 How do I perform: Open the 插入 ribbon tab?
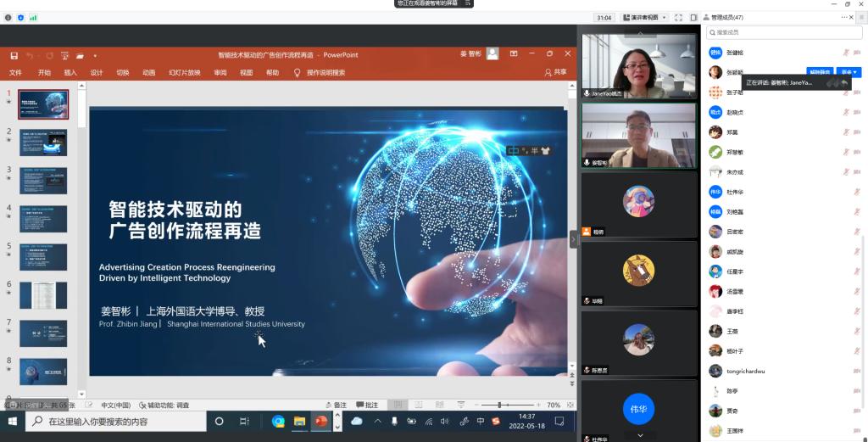70,73
